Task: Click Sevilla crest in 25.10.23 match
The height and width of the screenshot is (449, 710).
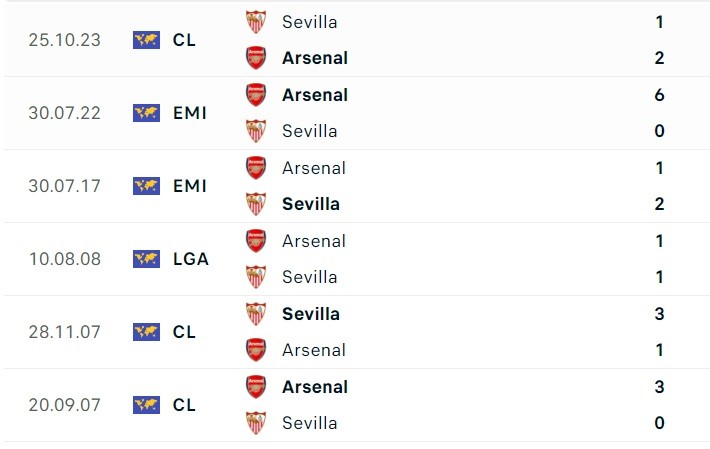Action: pyautogui.click(x=256, y=21)
